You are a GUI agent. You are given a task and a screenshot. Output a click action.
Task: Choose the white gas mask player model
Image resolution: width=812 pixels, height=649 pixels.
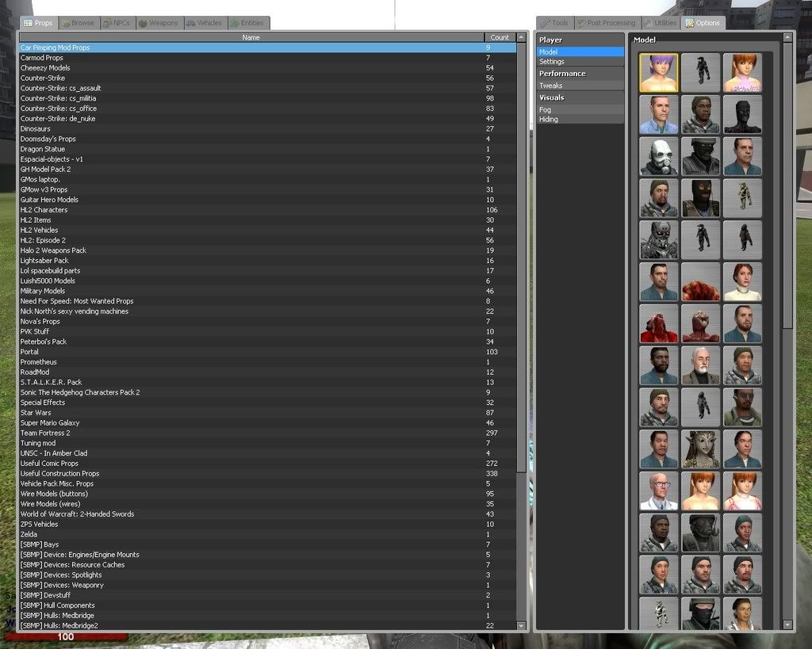659,157
